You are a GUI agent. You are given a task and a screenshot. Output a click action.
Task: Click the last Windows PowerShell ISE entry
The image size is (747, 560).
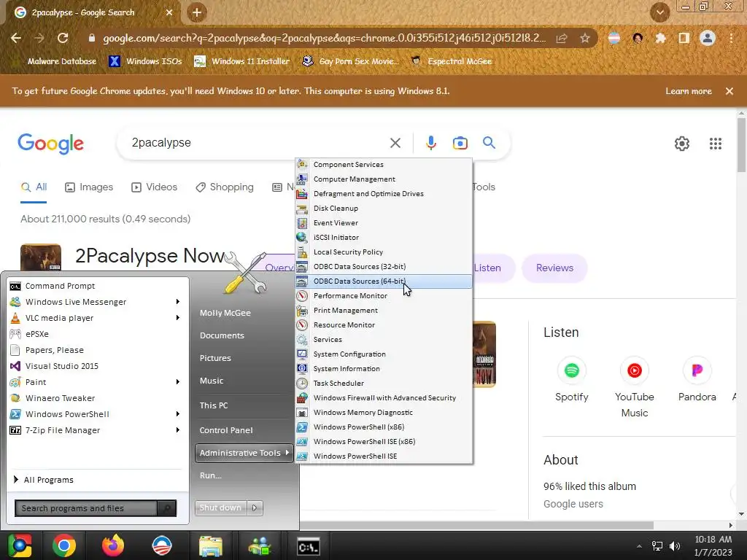click(x=384, y=456)
